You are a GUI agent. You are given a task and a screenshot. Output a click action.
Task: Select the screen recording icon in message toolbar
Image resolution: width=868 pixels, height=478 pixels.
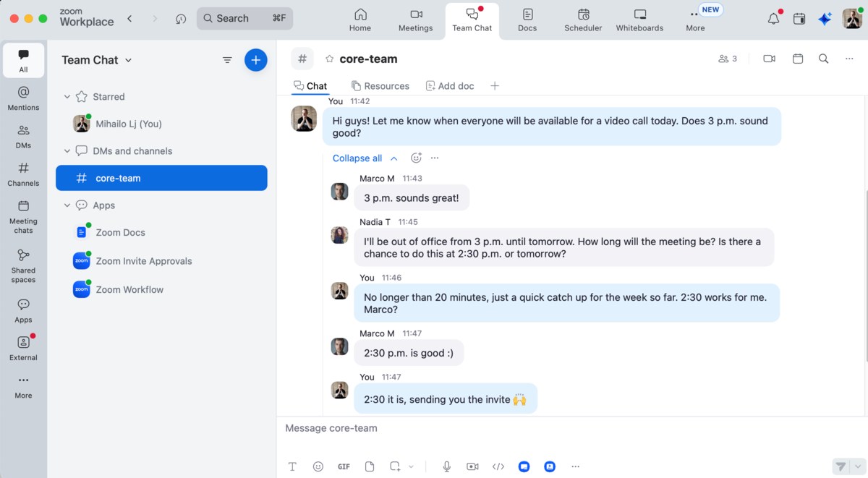472,466
